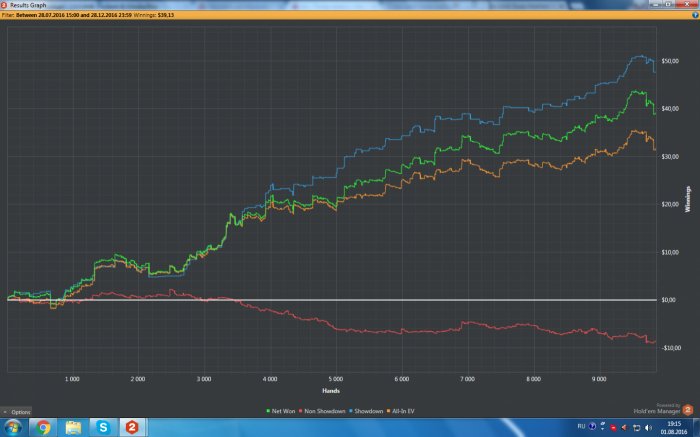Open Google Chrome from the taskbar
700x437 pixels.
[x=43, y=427]
